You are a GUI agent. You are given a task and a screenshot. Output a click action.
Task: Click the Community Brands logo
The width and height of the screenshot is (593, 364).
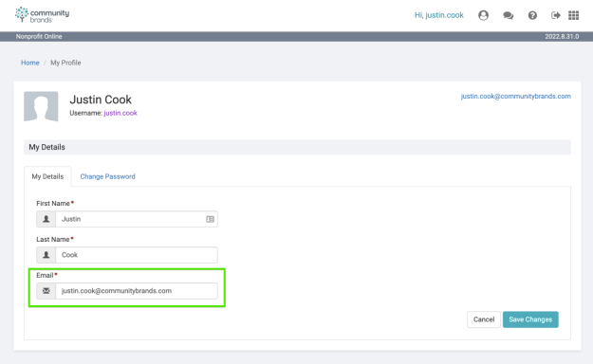(42, 15)
